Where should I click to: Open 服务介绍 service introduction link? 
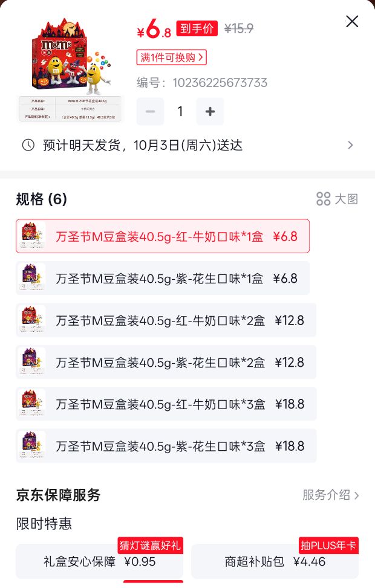tap(330, 495)
